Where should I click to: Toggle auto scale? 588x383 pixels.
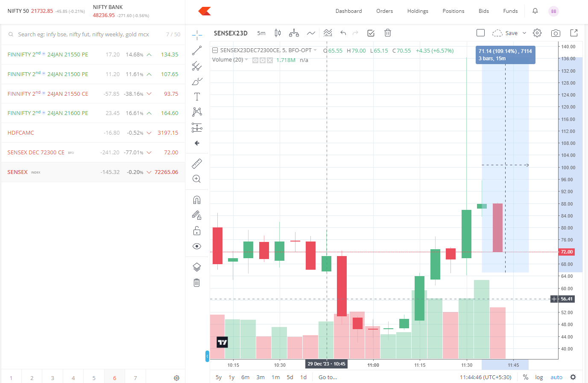coord(556,377)
